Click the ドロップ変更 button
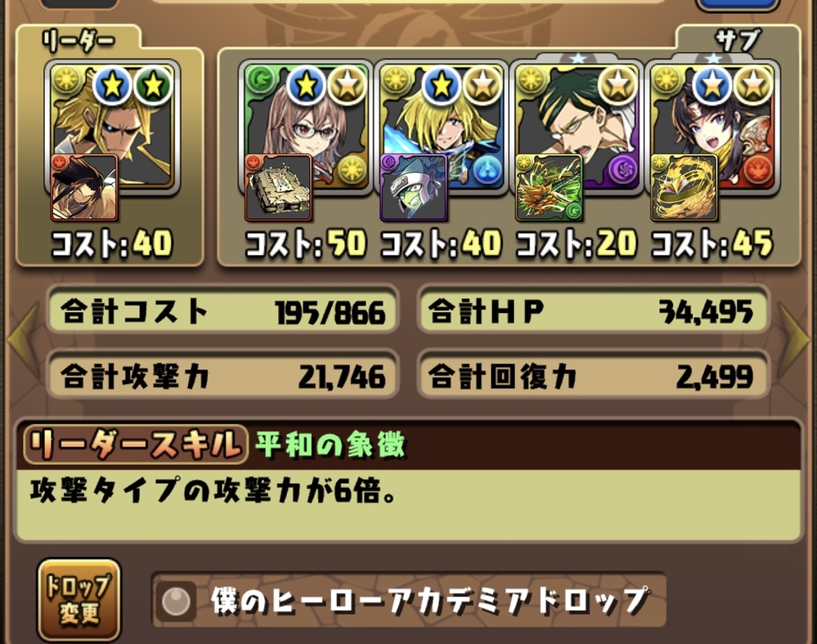This screenshot has height=644, width=817. [x=79, y=600]
